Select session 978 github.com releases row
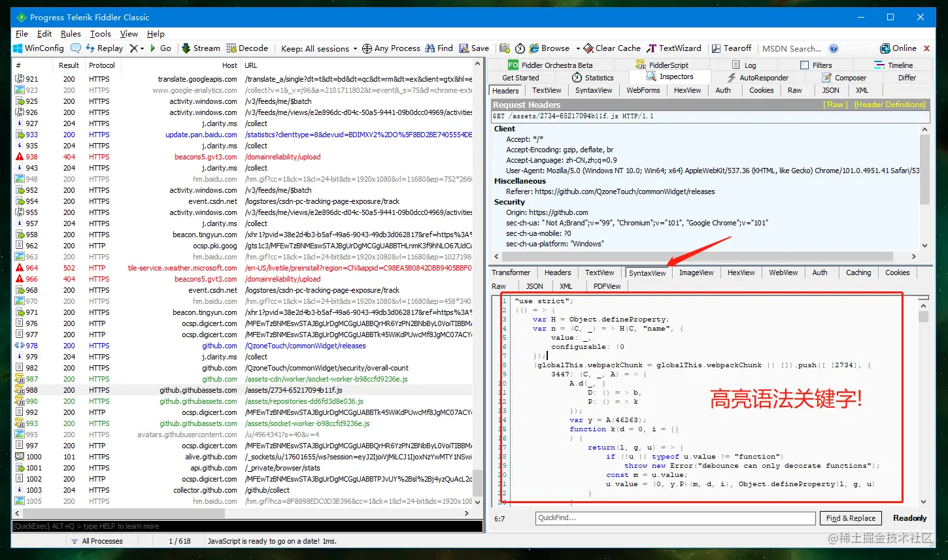The height and width of the screenshot is (560, 948). click(243, 346)
